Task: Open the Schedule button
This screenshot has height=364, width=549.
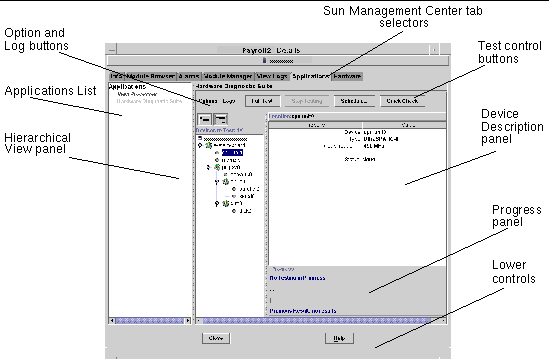Action: (354, 101)
